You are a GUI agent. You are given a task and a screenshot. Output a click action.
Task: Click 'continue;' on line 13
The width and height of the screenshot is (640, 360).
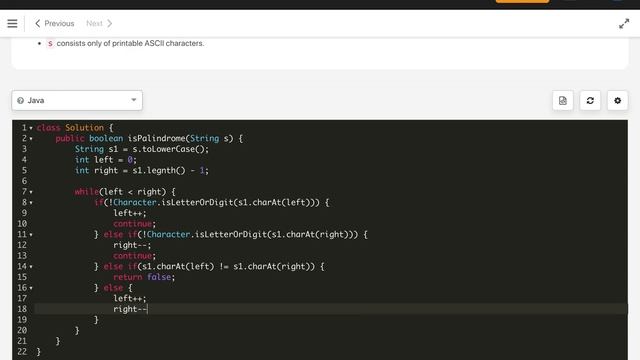pyautogui.click(x=135, y=256)
